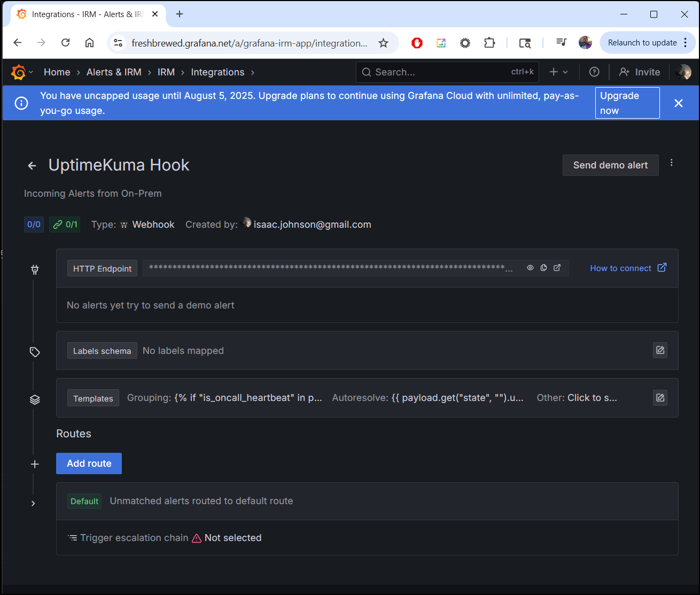
Task: Select the Integrations - IRM tab
Action: 88,14
